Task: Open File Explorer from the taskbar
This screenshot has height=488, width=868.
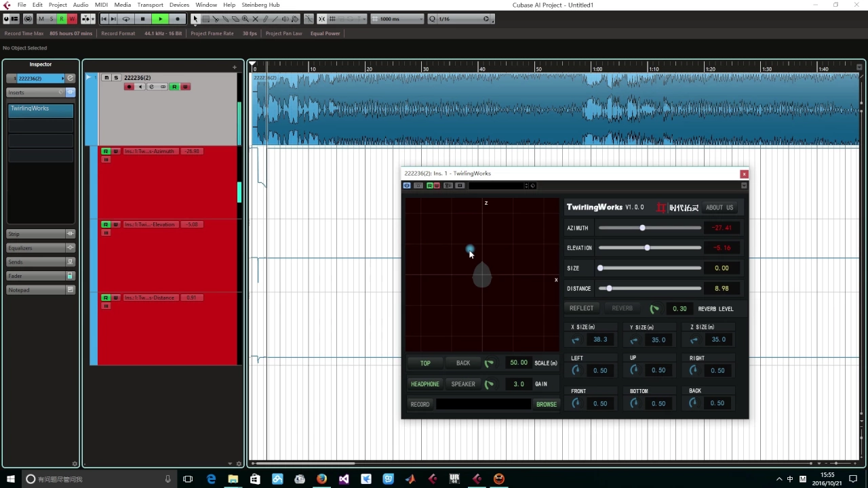Action: pyautogui.click(x=233, y=479)
